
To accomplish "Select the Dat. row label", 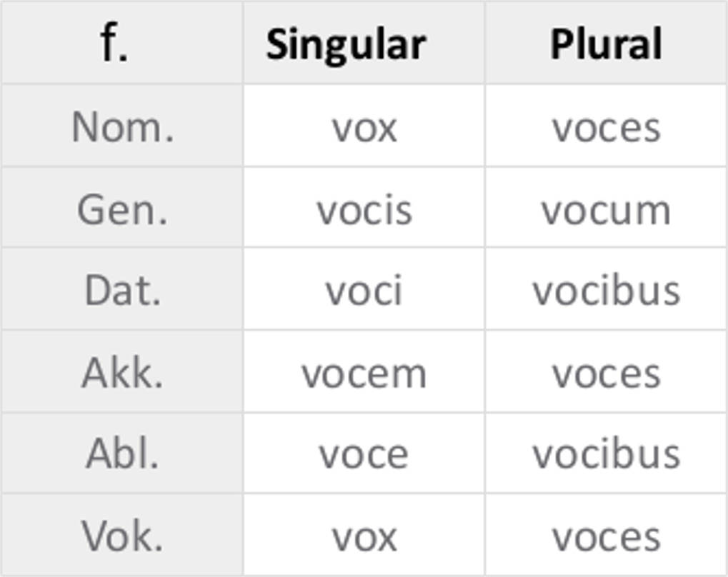I will tap(122, 291).
